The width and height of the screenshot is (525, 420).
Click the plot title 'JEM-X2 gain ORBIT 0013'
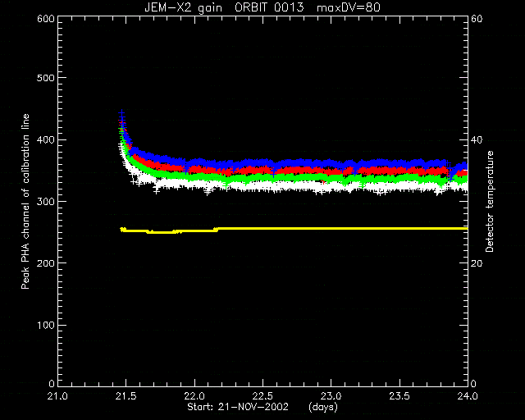[224, 7]
